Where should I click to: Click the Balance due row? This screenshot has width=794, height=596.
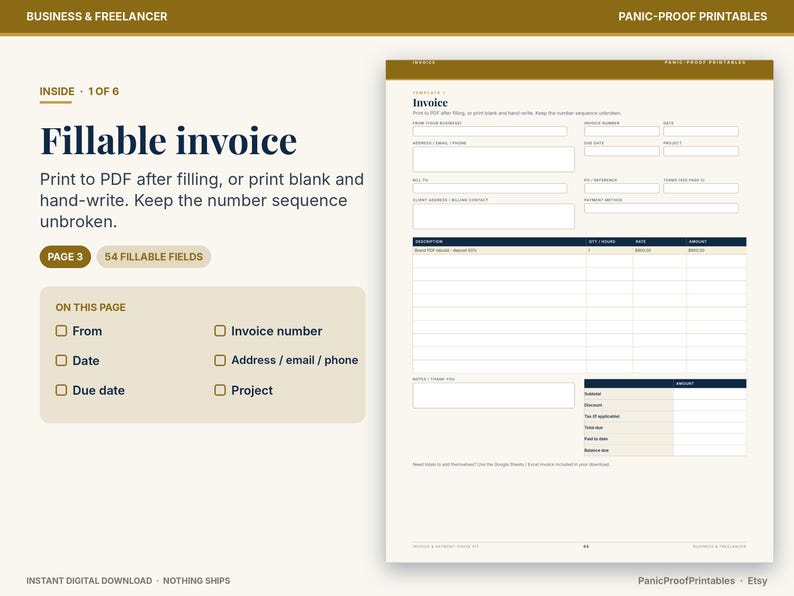coord(665,450)
